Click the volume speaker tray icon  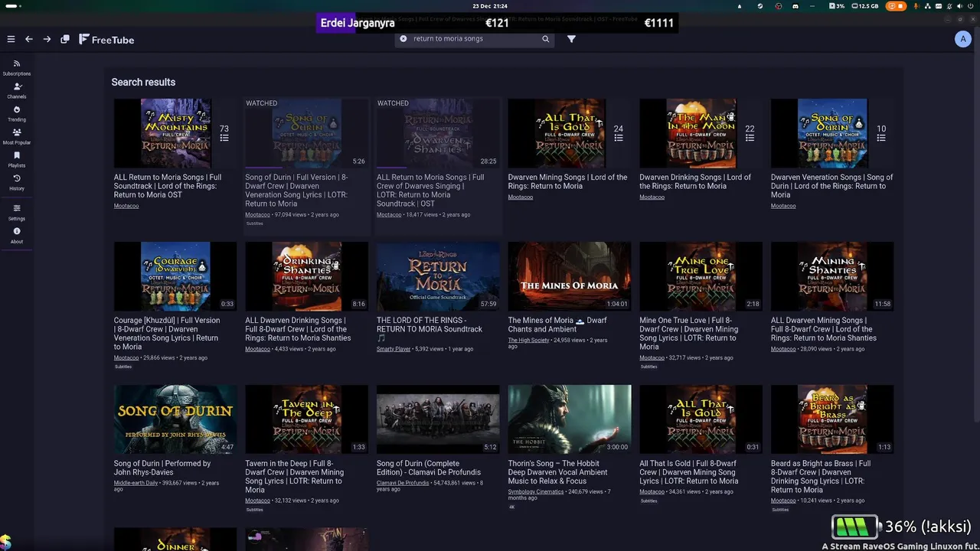(960, 6)
